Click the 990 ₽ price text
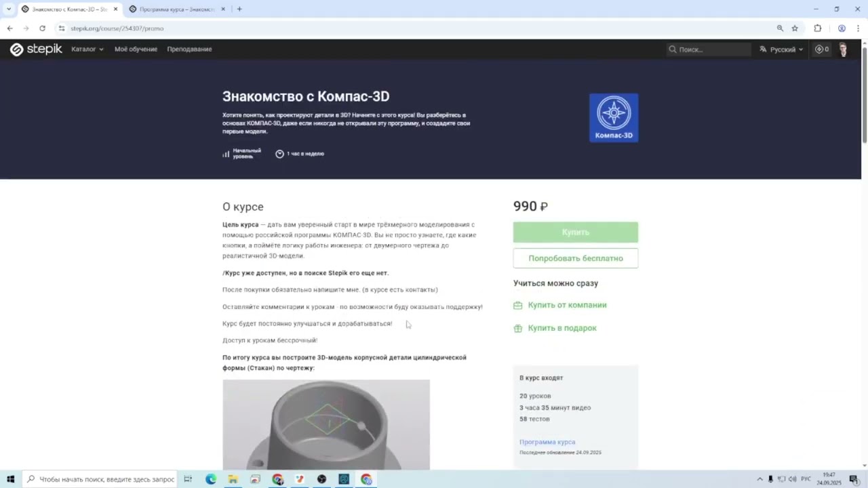Viewport: 868px width, 488px height. tap(531, 207)
